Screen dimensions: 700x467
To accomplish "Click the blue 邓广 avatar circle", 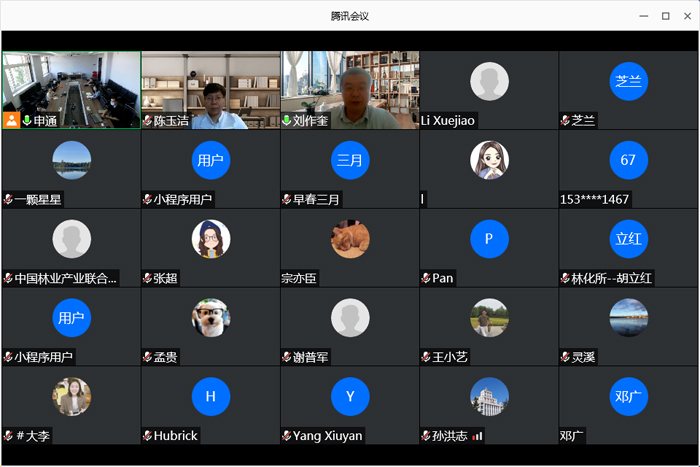I will click(x=629, y=396).
